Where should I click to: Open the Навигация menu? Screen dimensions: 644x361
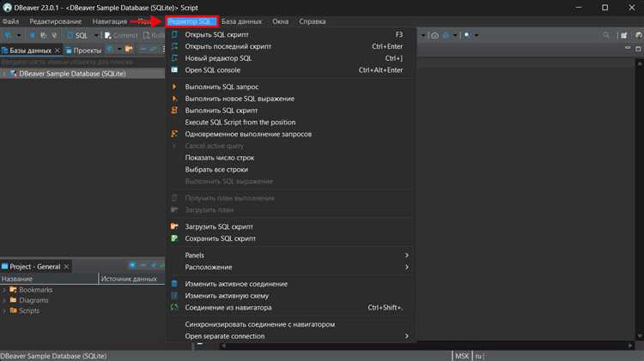tap(110, 21)
